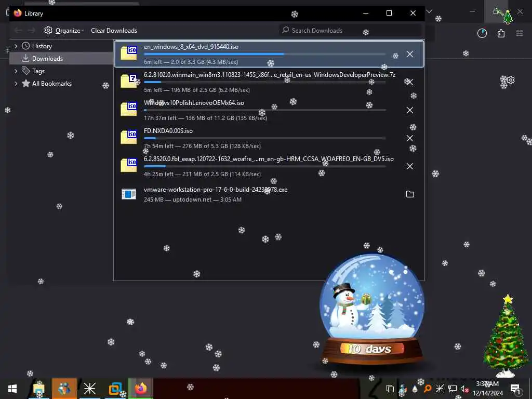Image resolution: width=532 pixels, height=399 pixels.
Task: Expand the Tags tree node
Action: pyautogui.click(x=16, y=71)
